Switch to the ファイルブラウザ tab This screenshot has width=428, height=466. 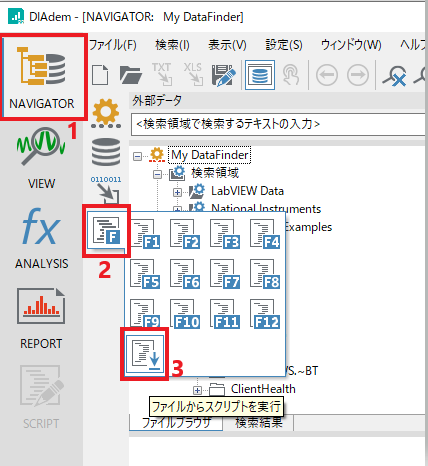pyautogui.click(x=176, y=423)
